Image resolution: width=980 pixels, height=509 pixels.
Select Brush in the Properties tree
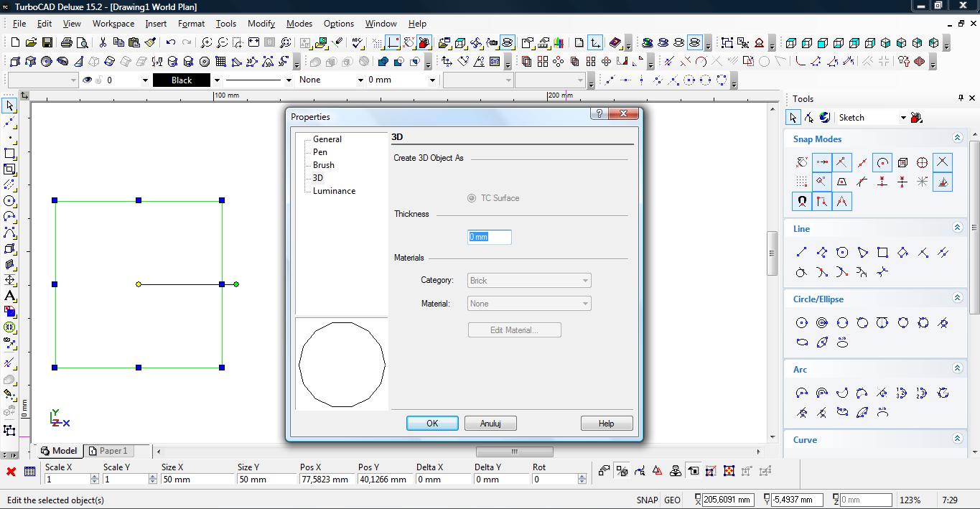323,165
